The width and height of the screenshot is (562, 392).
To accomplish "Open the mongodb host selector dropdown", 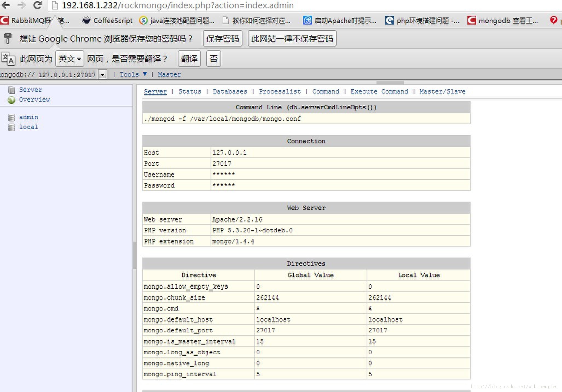I will tap(102, 74).
